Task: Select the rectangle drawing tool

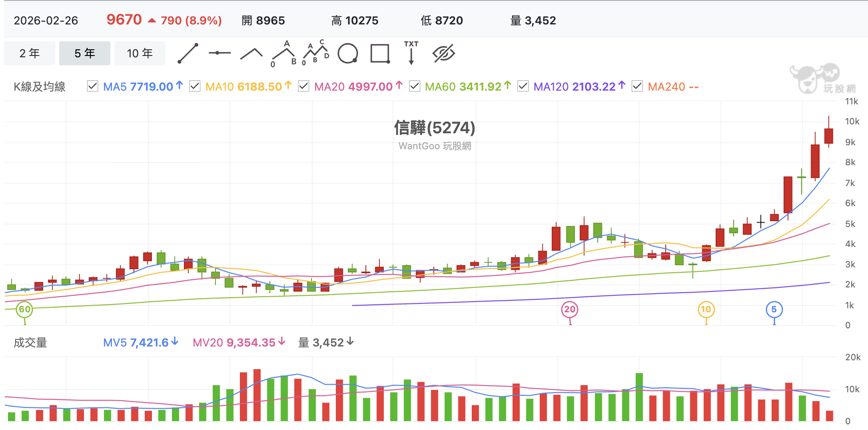Action: click(x=380, y=54)
